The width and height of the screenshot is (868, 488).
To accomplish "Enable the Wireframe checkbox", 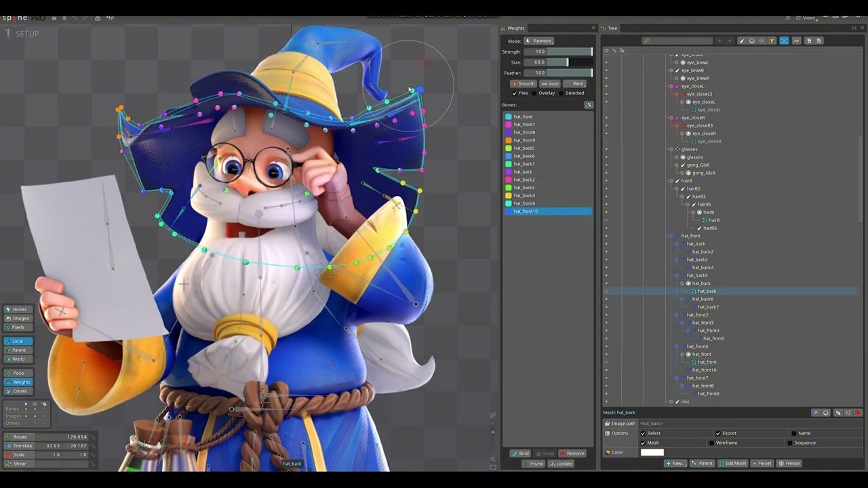I will [x=711, y=443].
